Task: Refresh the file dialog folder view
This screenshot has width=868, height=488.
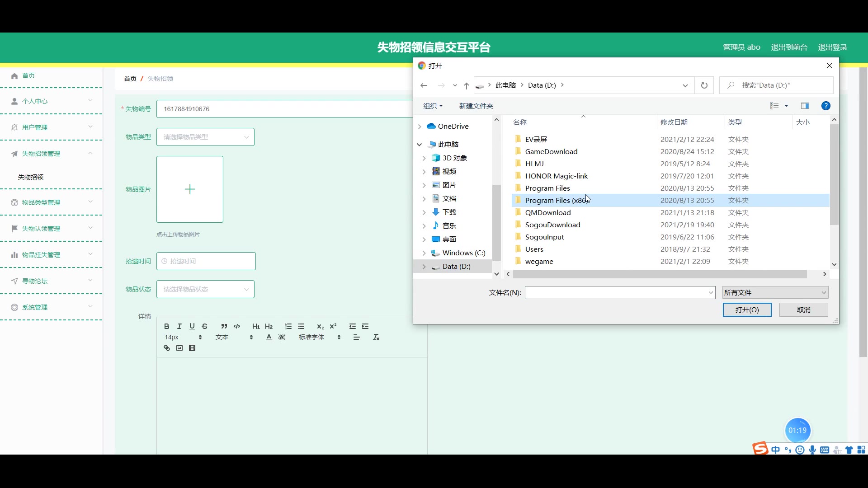Action: click(x=704, y=85)
